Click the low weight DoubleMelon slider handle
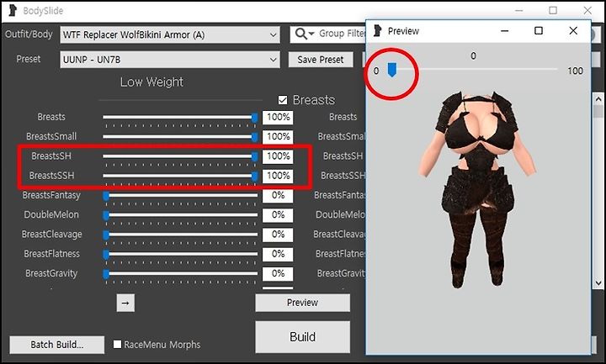606x364 pixels. [x=106, y=215]
